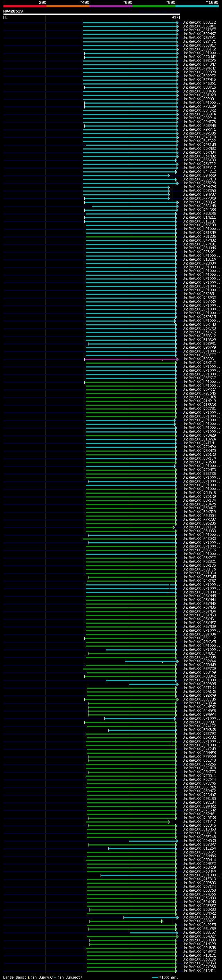The width and height of the screenshot is (222, 980).
Task: Select the UniRef100_Q652P8 label
Action: click(199, 183)
